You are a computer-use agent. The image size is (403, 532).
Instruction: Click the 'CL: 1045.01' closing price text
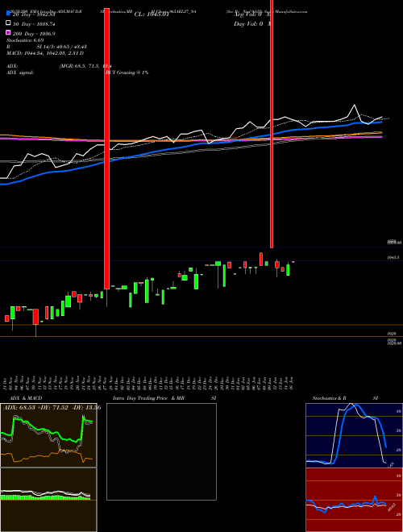pyautogui.click(x=152, y=15)
